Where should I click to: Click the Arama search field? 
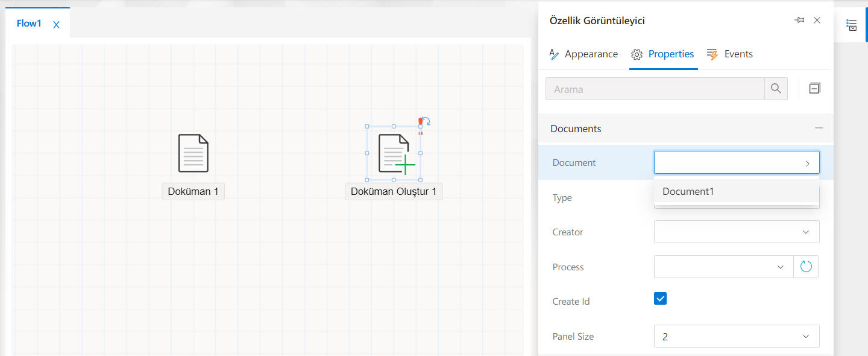(655, 89)
